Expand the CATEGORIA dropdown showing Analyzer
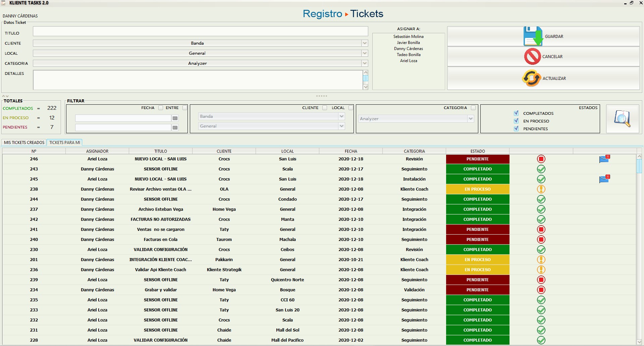644x346 pixels. point(365,63)
